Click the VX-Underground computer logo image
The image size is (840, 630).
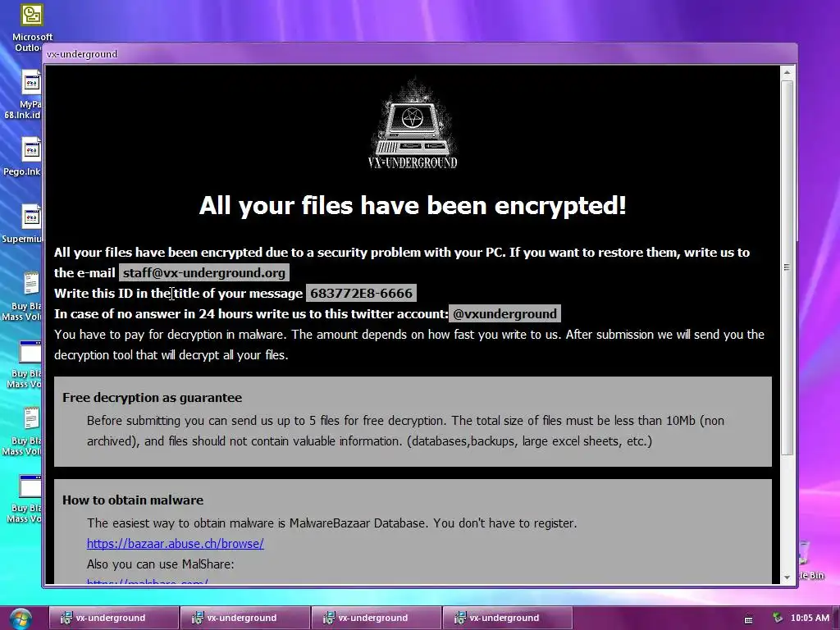click(413, 124)
